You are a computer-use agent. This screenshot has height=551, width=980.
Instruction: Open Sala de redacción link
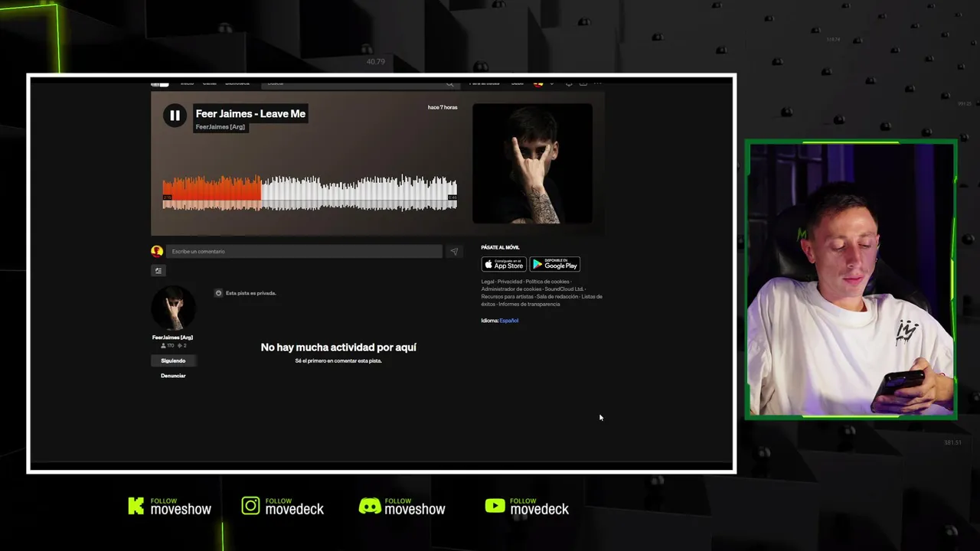[557, 297]
